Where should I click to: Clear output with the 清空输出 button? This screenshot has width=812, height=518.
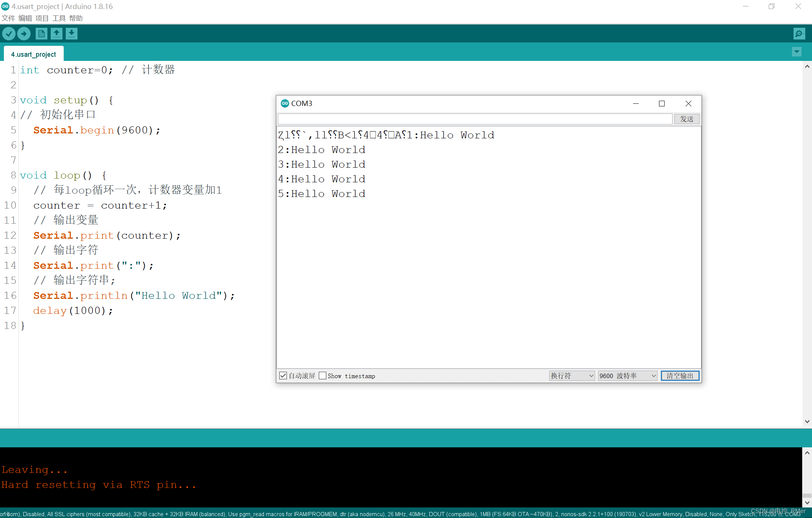coord(680,376)
